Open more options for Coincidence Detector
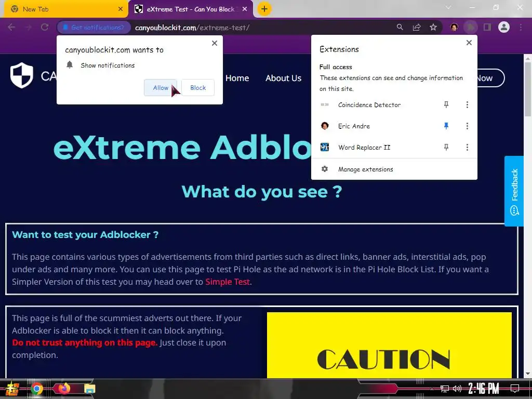The height and width of the screenshot is (399, 532). [467, 104]
